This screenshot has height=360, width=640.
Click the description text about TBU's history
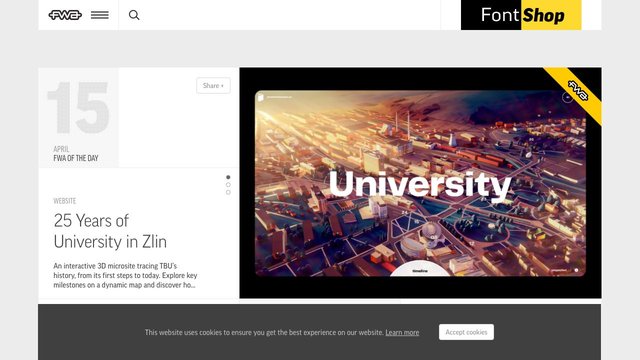[125, 276]
